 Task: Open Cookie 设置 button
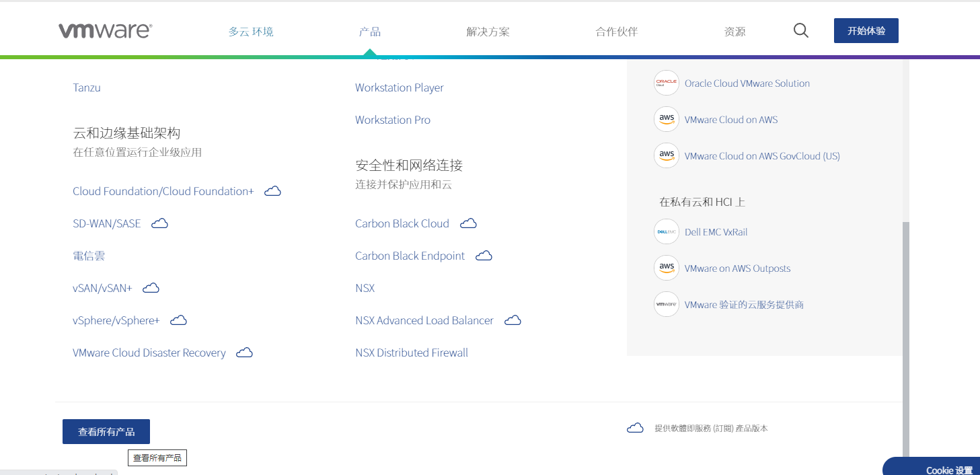pos(932,466)
